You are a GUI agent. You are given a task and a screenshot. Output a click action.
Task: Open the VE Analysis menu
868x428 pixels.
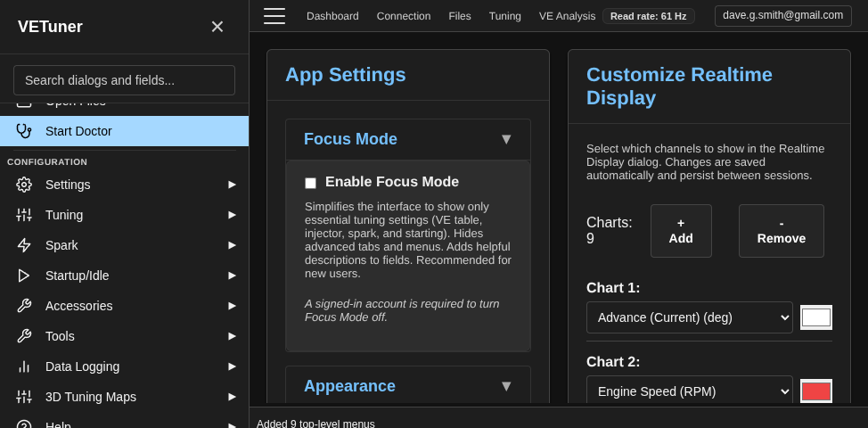567,16
